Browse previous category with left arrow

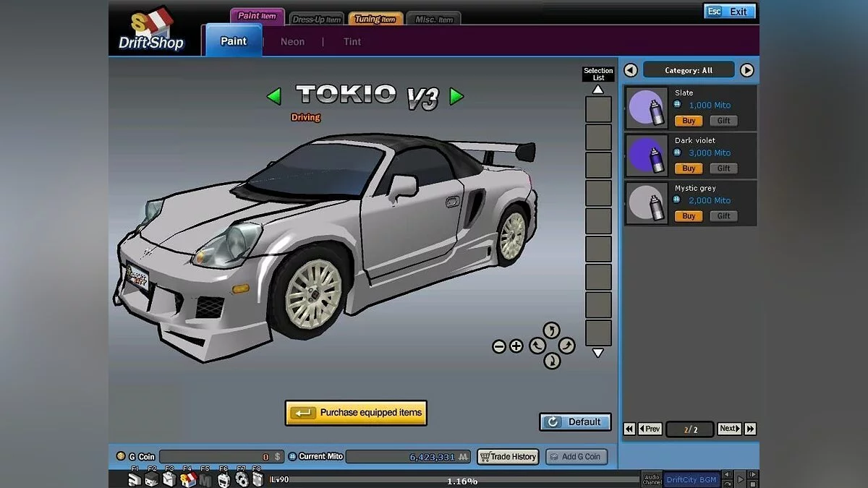[630, 69]
